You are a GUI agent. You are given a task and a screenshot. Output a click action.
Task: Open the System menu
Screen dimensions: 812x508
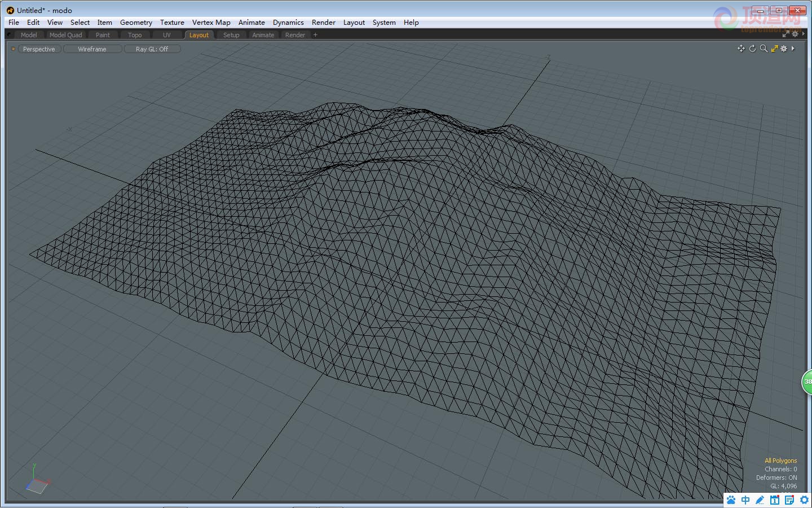click(x=384, y=23)
